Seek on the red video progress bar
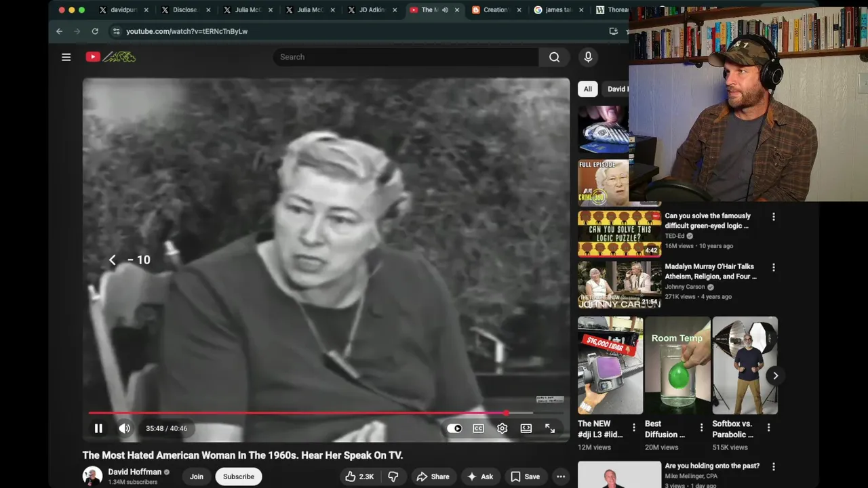The image size is (868, 488). pyautogui.click(x=326, y=413)
